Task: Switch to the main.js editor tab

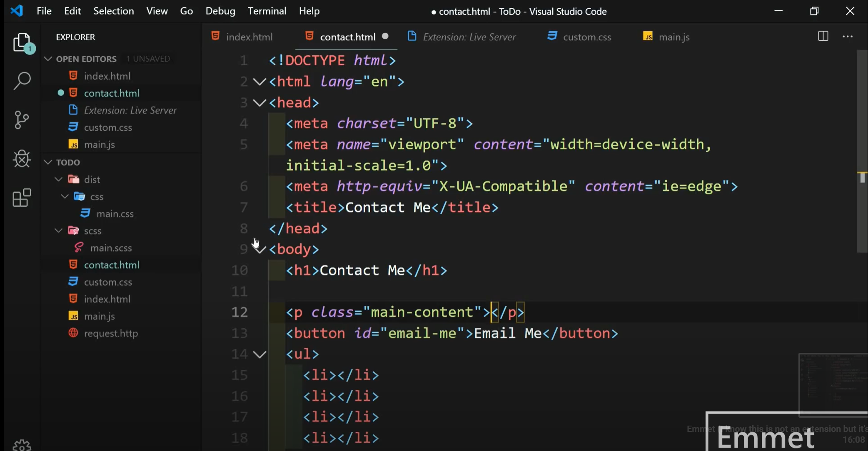Action: (x=673, y=37)
